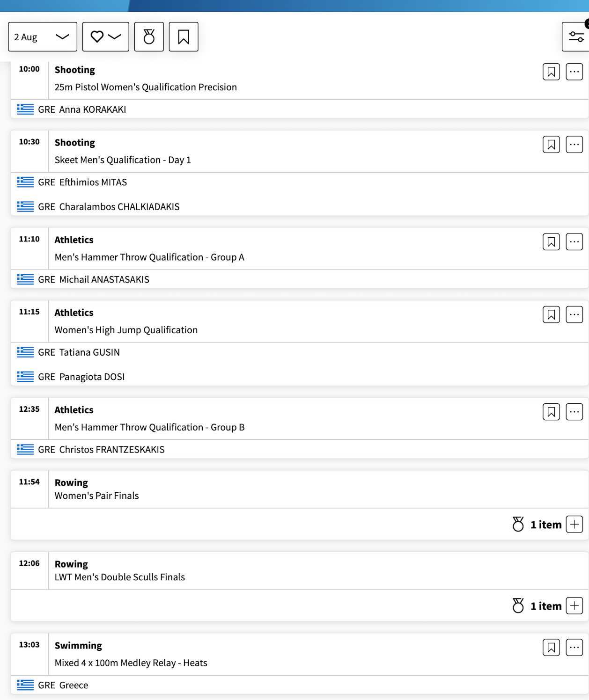Expand the Women's Pair Finals medal item
Screen dimensions: 589x700
point(574,525)
